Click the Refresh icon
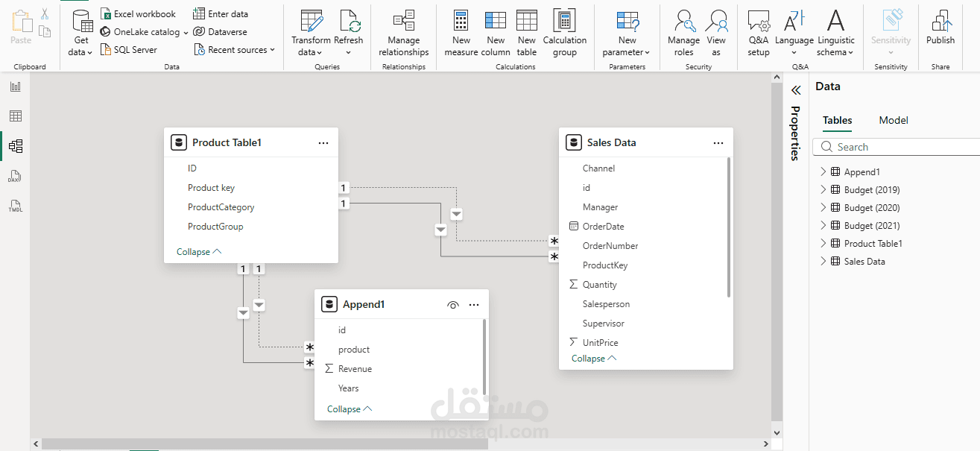This screenshot has height=451, width=980. (348, 20)
